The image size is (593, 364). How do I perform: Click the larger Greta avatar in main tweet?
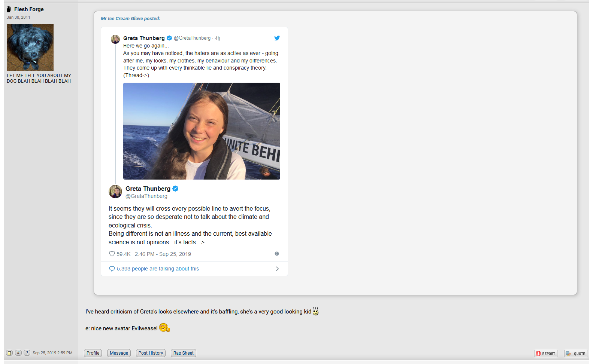(115, 192)
